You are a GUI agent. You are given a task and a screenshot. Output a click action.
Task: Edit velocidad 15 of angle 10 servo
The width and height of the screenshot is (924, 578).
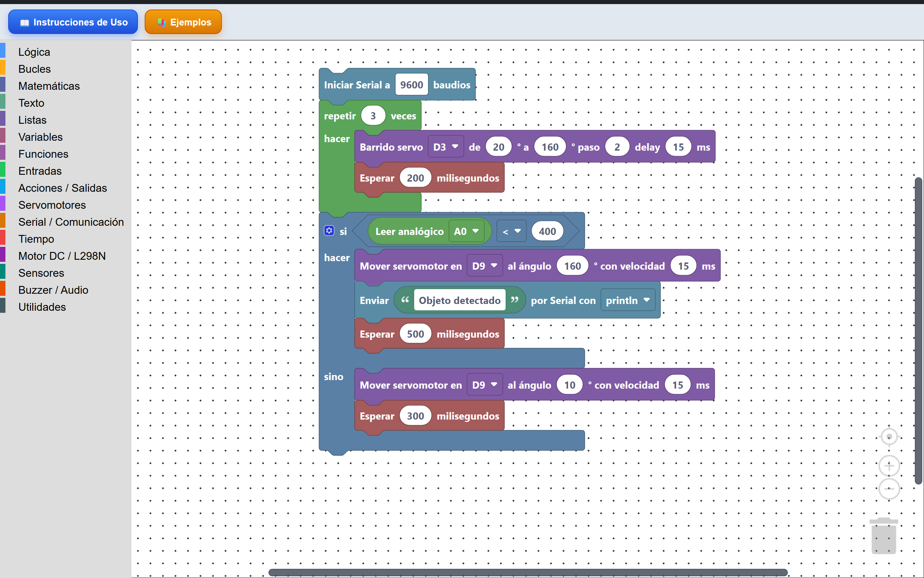coord(678,385)
